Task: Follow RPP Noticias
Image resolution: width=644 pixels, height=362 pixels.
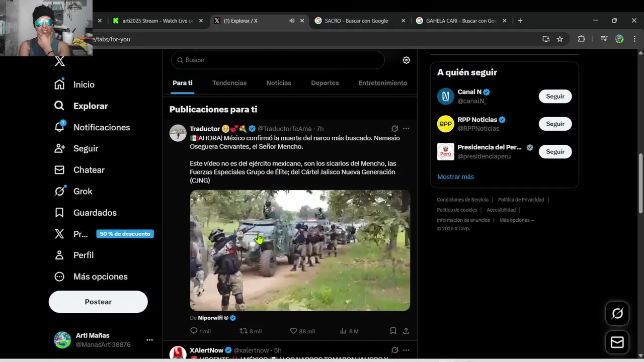Action: pyautogui.click(x=555, y=124)
